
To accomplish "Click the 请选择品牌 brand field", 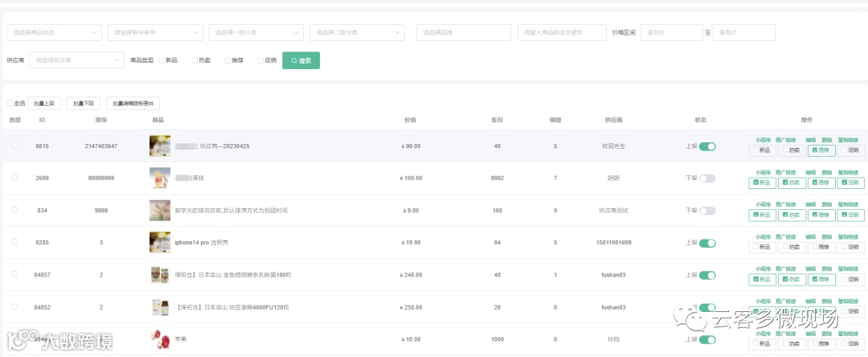I will coord(464,33).
